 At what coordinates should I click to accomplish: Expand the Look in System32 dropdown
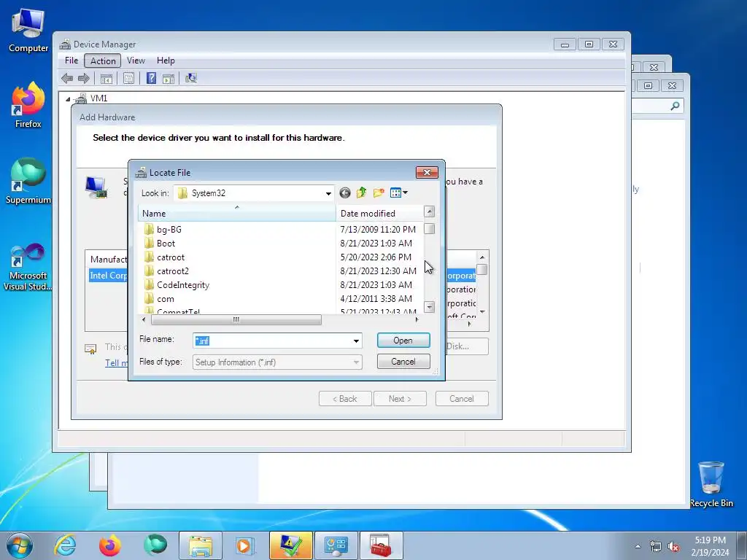328,193
